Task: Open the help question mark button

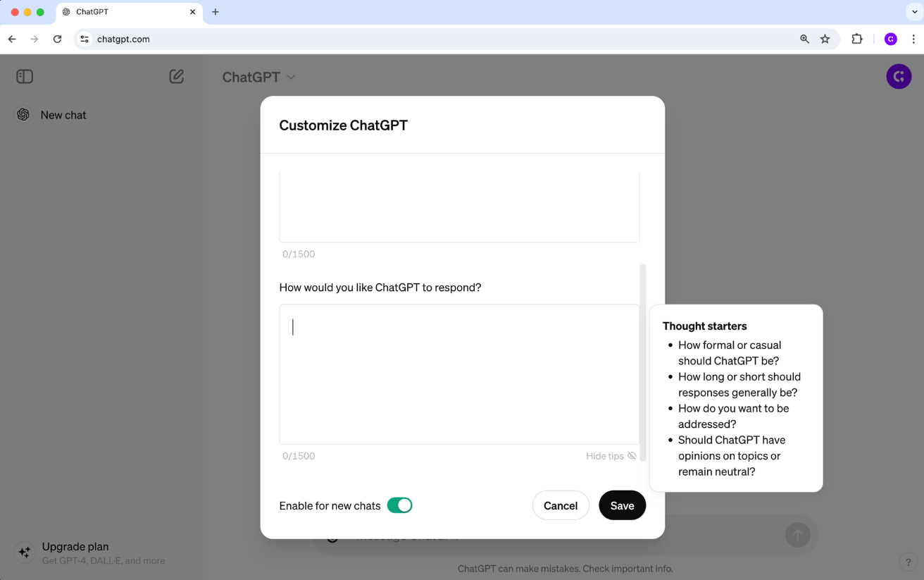Action: click(907, 562)
